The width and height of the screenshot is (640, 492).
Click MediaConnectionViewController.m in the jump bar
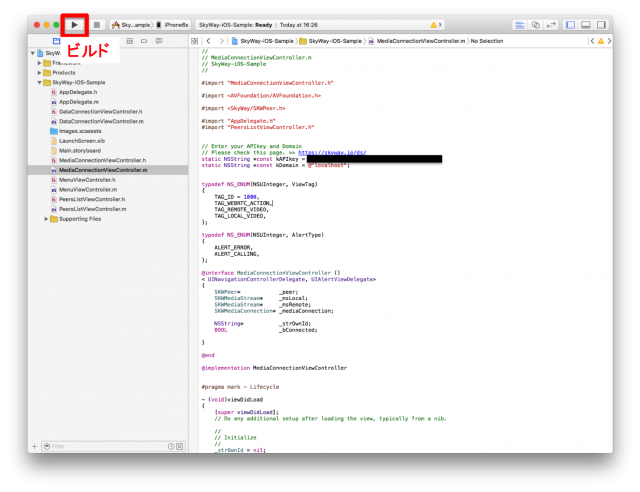[x=420, y=42]
